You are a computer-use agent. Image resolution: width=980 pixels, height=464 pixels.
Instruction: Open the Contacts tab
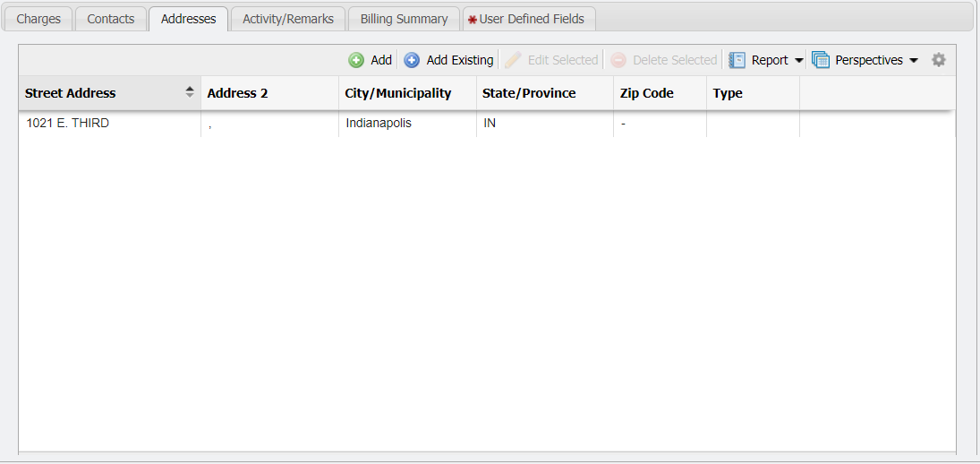point(111,19)
